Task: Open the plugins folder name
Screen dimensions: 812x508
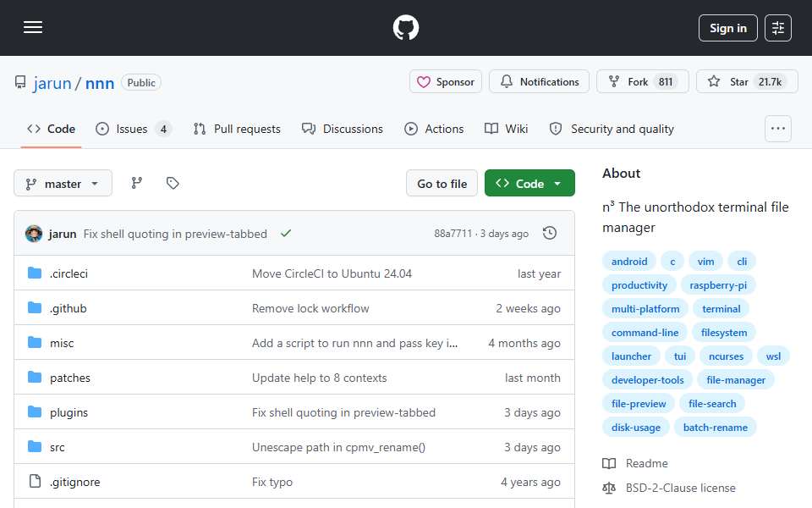Action: pyautogui.click(x=69, y=412)
